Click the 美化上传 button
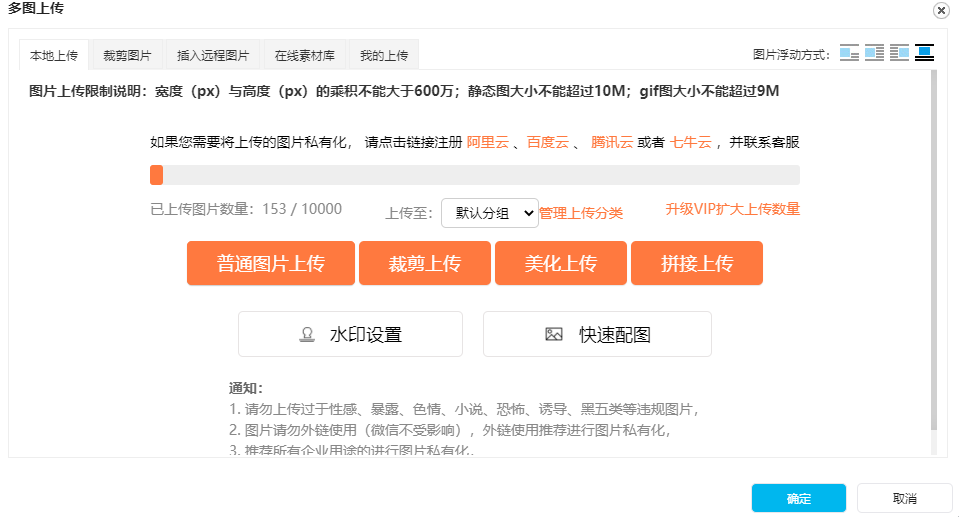The width and height of the screenshot is (959, 517). coord(560,263)
